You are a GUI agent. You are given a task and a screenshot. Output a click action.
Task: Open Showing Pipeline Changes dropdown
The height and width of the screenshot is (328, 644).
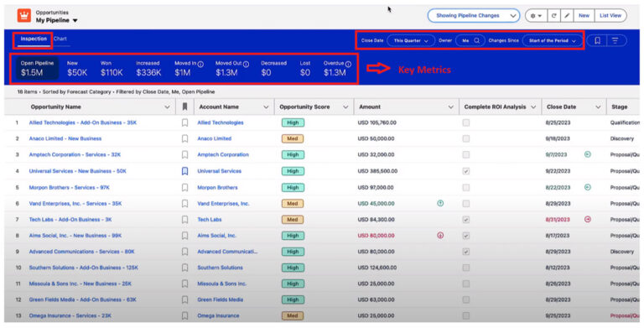473,16
